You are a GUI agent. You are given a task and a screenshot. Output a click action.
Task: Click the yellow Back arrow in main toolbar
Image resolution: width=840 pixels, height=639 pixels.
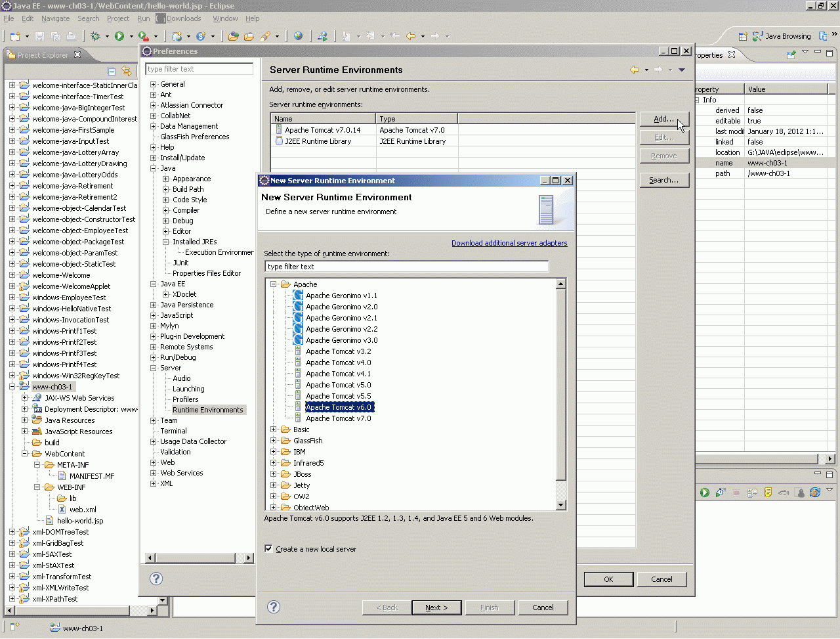click(x=411, y=36)
